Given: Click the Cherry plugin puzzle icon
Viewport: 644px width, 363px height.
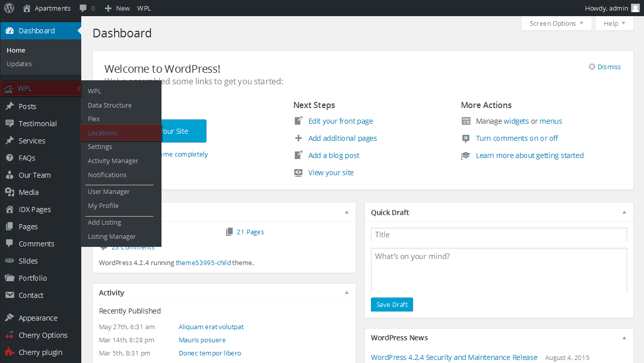Looking at the screenshot, I should [x=9, y=352].
